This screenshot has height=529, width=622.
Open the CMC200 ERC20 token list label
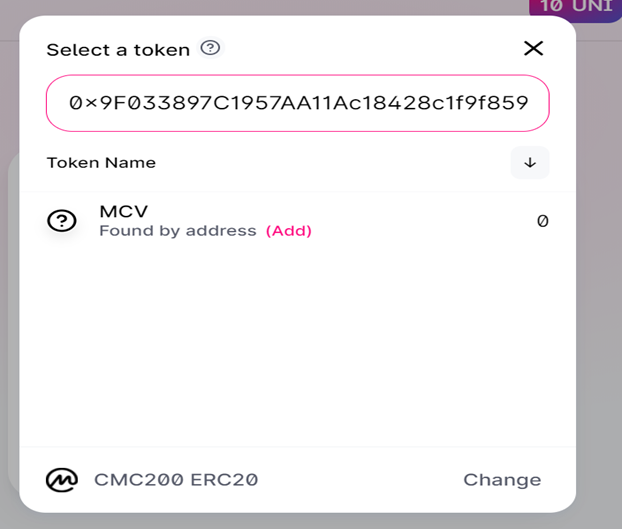[x=176, y=480]
